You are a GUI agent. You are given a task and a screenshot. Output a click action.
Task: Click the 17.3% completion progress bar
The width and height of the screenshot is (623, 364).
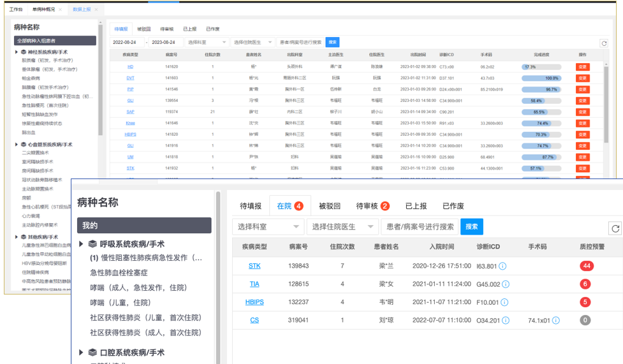tap(541, 66)
